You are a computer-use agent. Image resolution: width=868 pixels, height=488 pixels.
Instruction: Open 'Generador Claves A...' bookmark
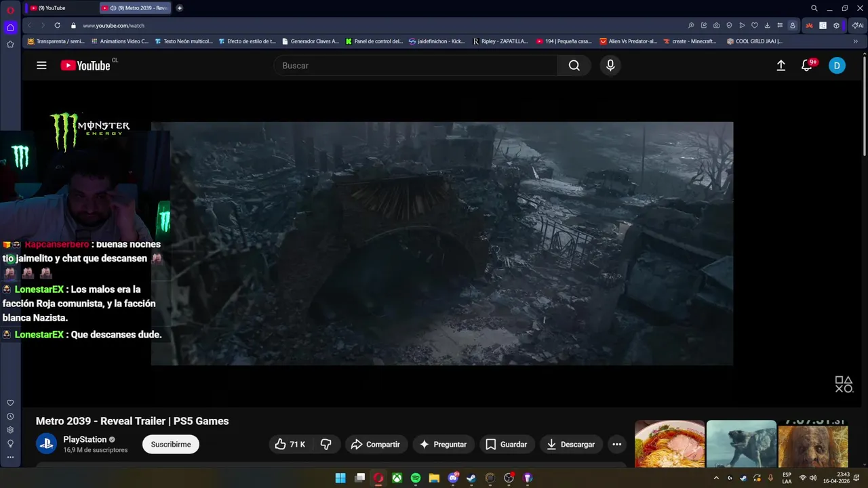[x=310, y=41]
